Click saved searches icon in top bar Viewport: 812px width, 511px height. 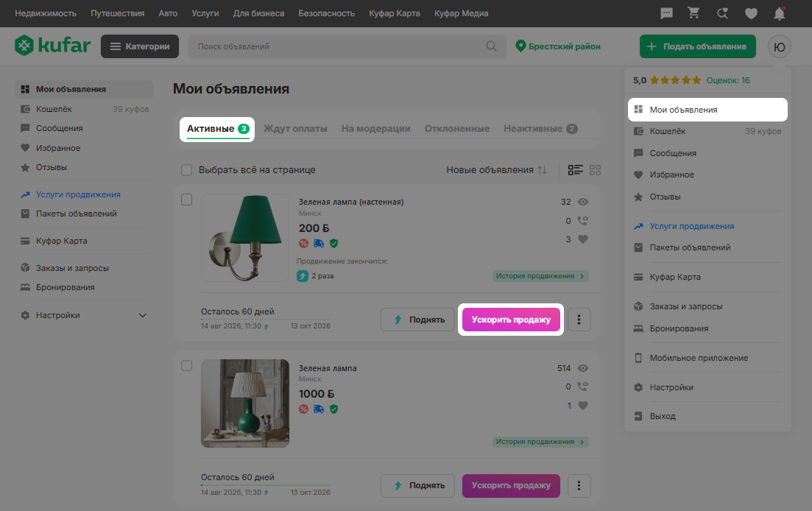(722, 13)
